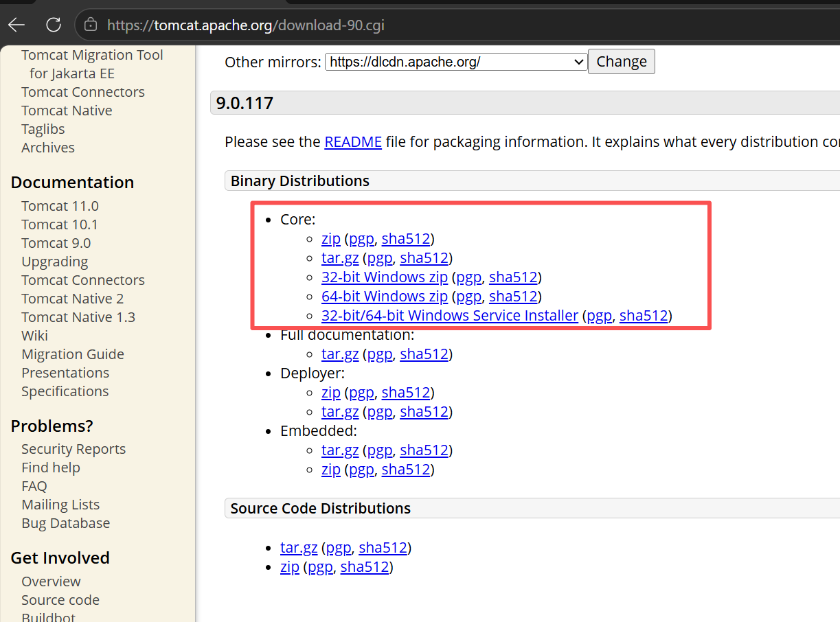Viewport: 840px width, 622px height.
Task: Open pgp for 32-bit Windows zip
Action: [x=469, y=277]
